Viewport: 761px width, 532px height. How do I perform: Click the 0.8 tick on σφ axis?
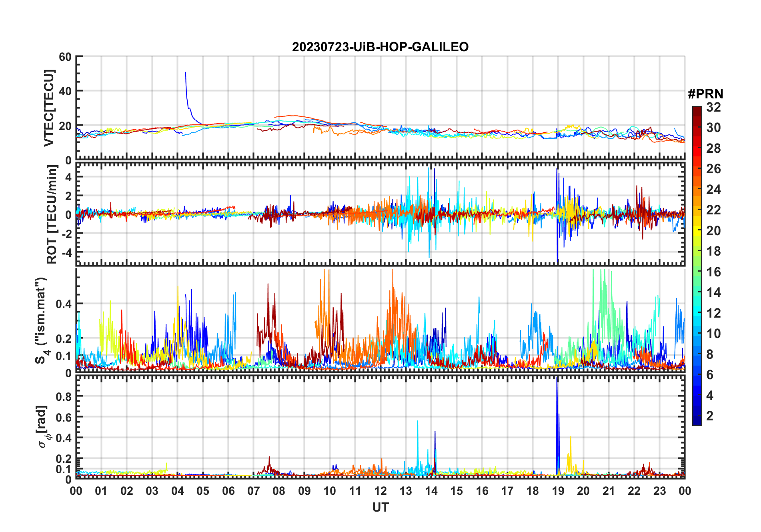coord(64,396)
